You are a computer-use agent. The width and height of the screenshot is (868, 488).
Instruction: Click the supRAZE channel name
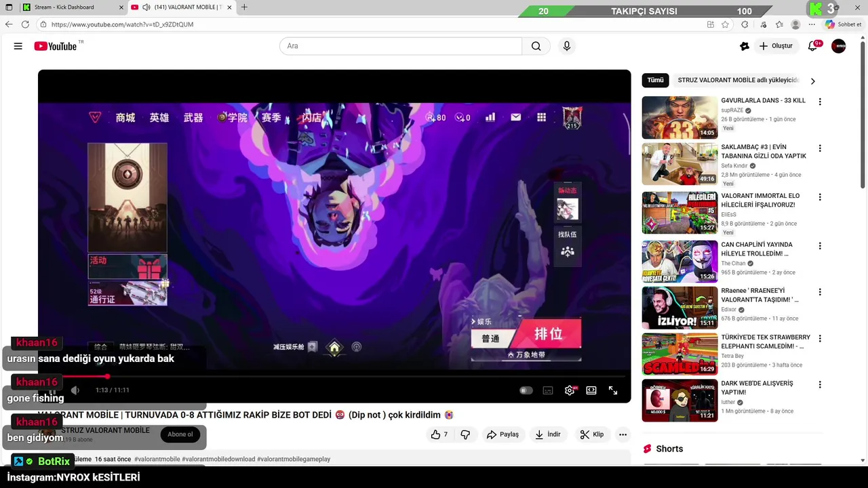point(732,110)
